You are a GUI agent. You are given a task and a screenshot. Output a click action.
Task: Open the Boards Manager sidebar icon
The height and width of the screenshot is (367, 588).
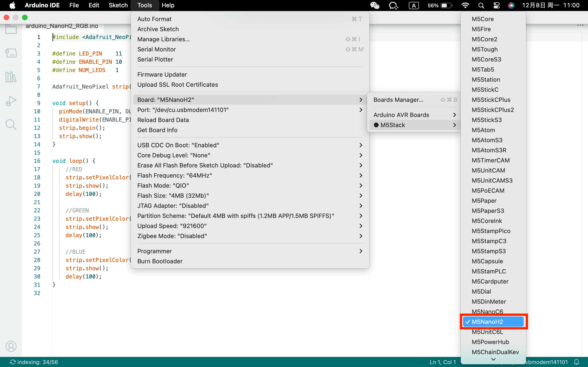11,53
